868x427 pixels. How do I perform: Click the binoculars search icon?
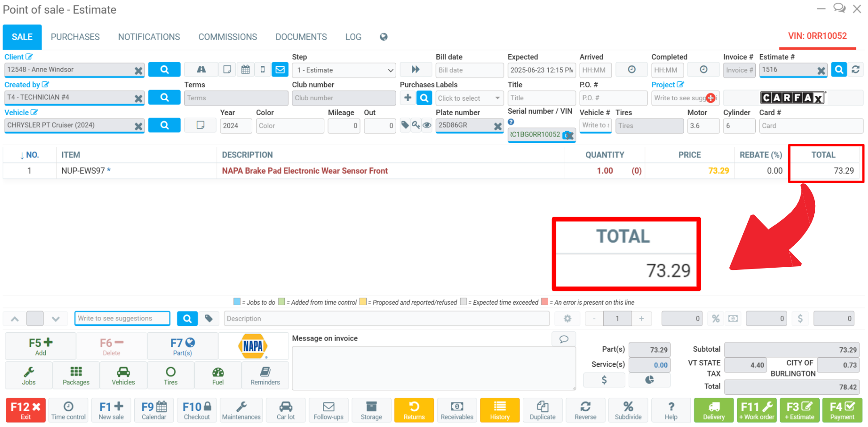201,69
